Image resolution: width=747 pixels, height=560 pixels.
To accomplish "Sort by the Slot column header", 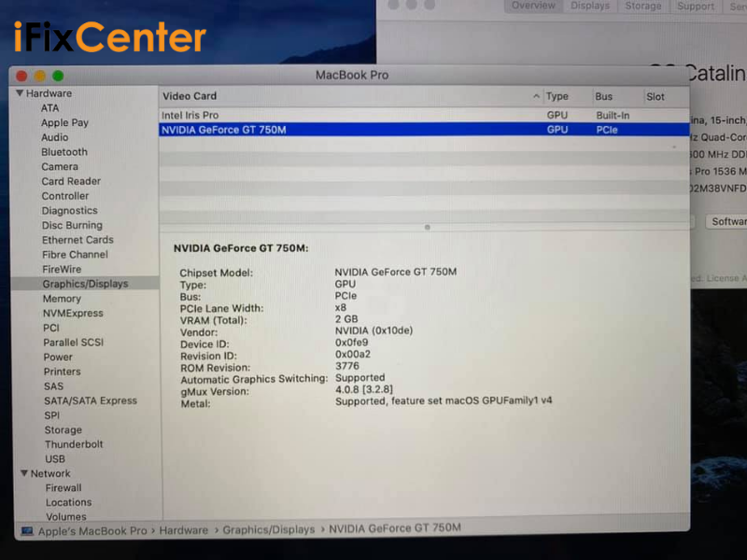I will (655, 97).
